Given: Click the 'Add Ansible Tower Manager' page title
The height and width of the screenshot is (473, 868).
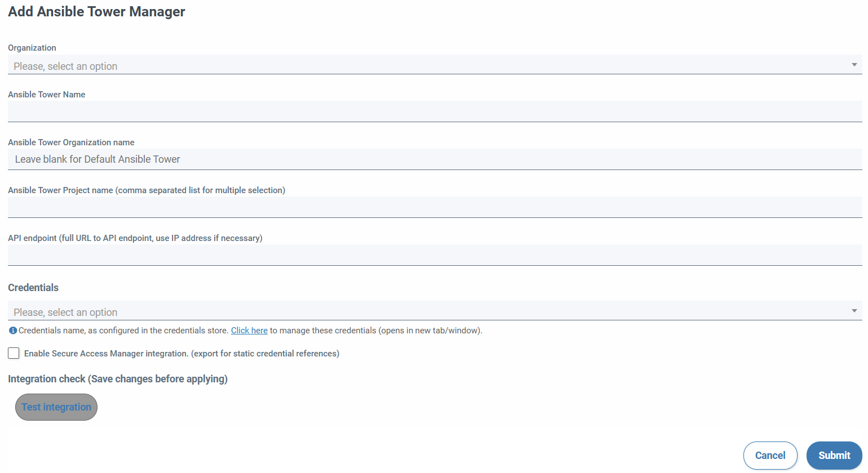Looking at the screenshot, I should [x=96, y=12].
